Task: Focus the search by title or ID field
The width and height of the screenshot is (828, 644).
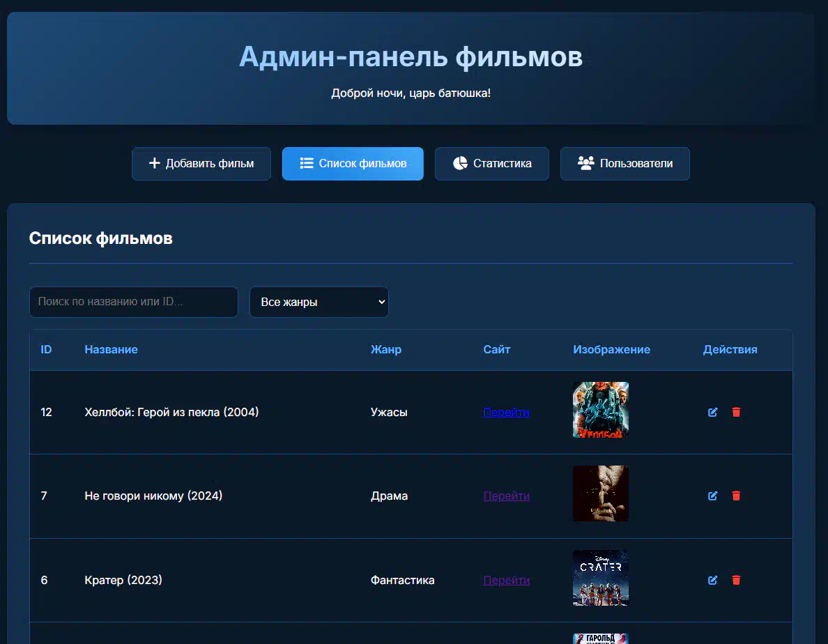Action: (x=134, y=302)
